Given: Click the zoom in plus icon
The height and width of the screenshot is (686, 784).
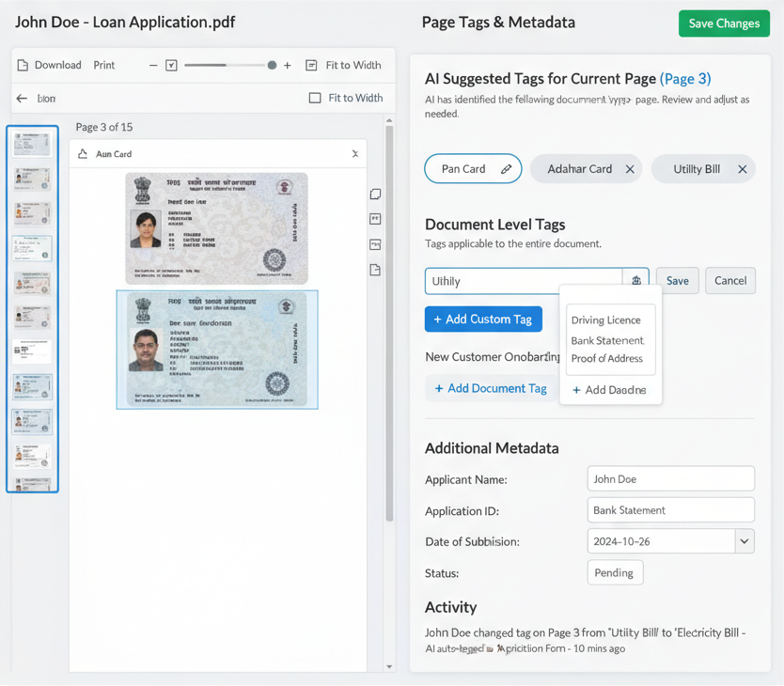Looking at the screenshot, I should (x=288, y=65).
